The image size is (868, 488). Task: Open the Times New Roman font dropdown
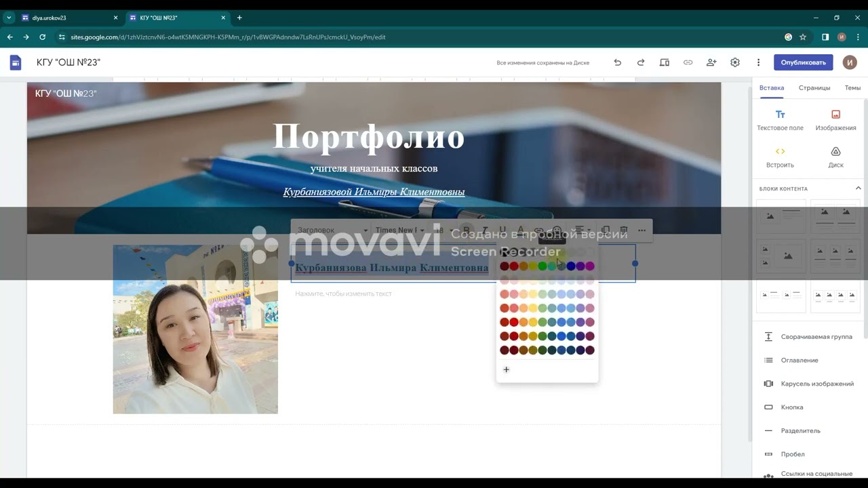coord(399,230)
